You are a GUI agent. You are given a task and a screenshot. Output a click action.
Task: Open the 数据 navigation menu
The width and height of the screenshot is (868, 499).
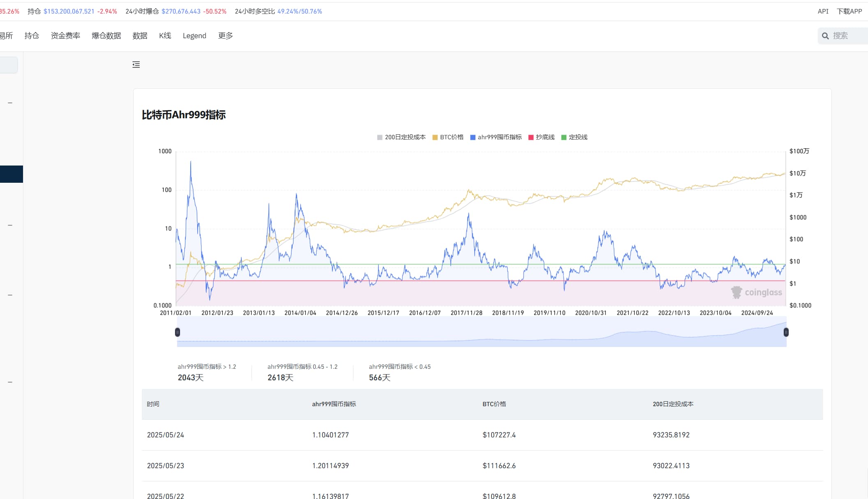click(140, 36)
